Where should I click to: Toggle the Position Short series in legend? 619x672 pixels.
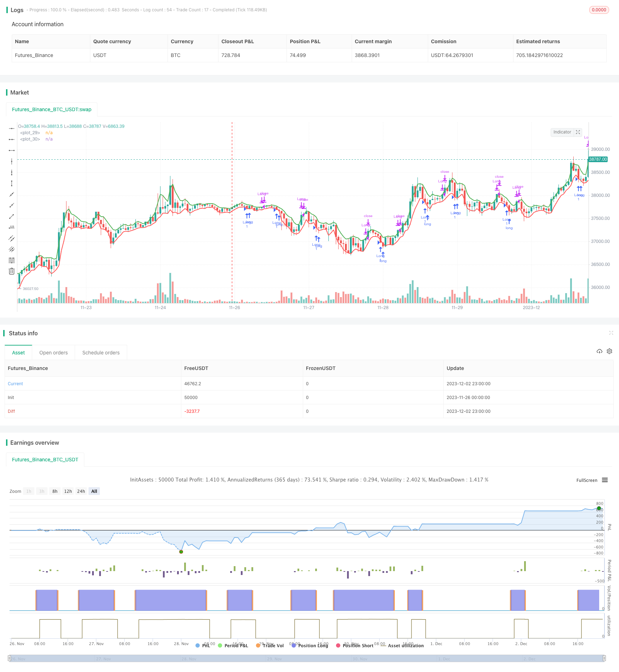(355, 645)
